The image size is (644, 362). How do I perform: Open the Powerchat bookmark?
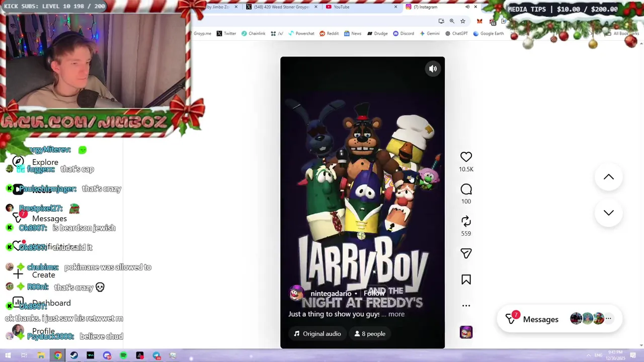(301, 34)
